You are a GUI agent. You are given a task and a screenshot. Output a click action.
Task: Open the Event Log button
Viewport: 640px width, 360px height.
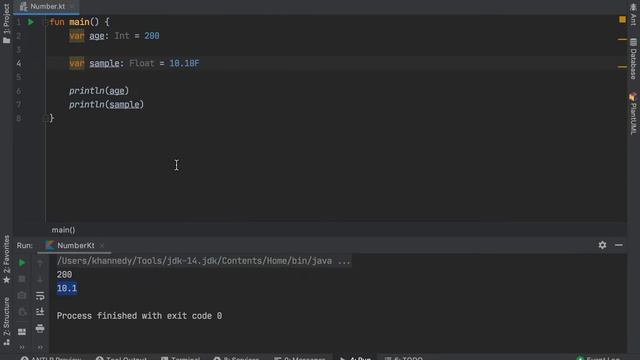[598, 358]
